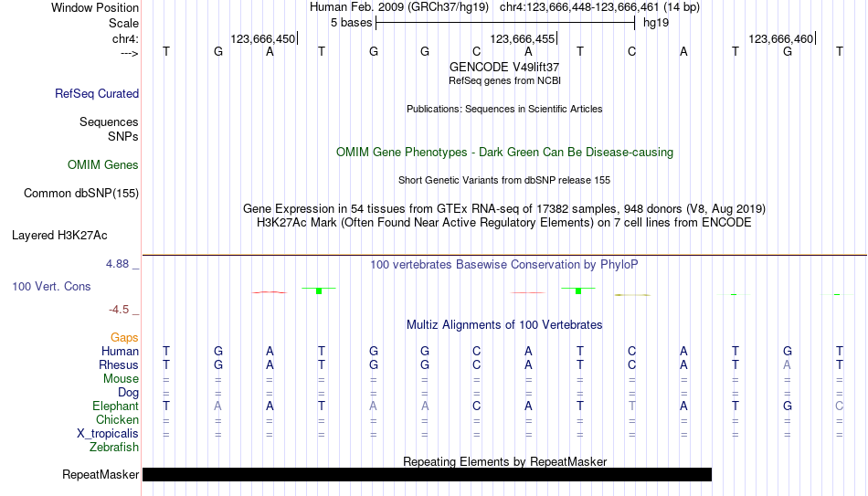The height and width of the screenshot is (496, 868).
Task: Click the Human Feb. 2009 (GRCh37/hg19) assembly title
Action: (399, 7)
